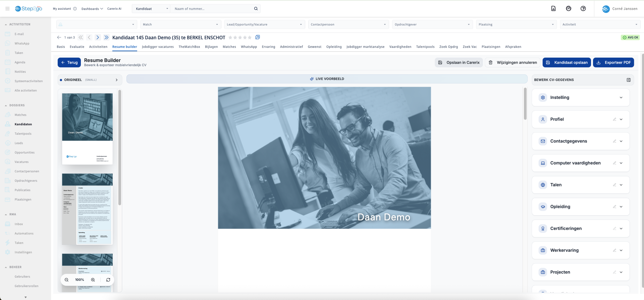Click the edit pencil for Profiel

[614, 119]
